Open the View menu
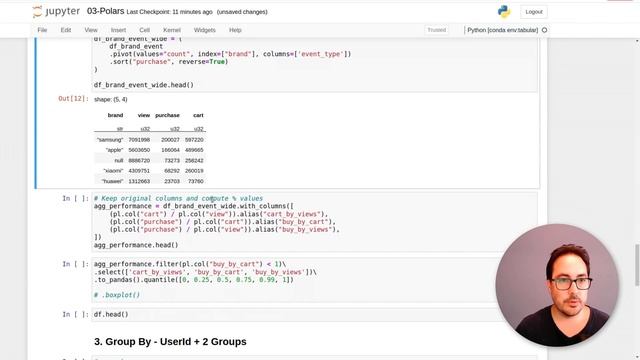The image size is (640, 360). (x=91, y=30)
